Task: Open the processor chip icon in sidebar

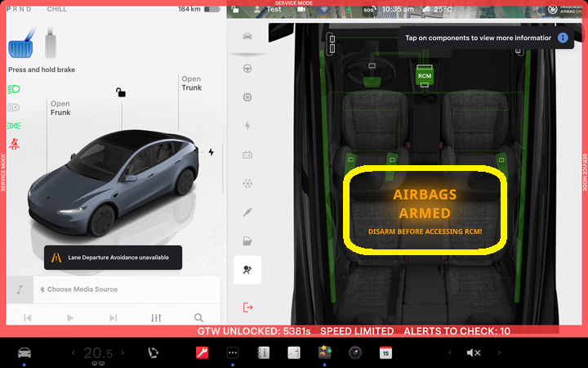Action: 247,96
